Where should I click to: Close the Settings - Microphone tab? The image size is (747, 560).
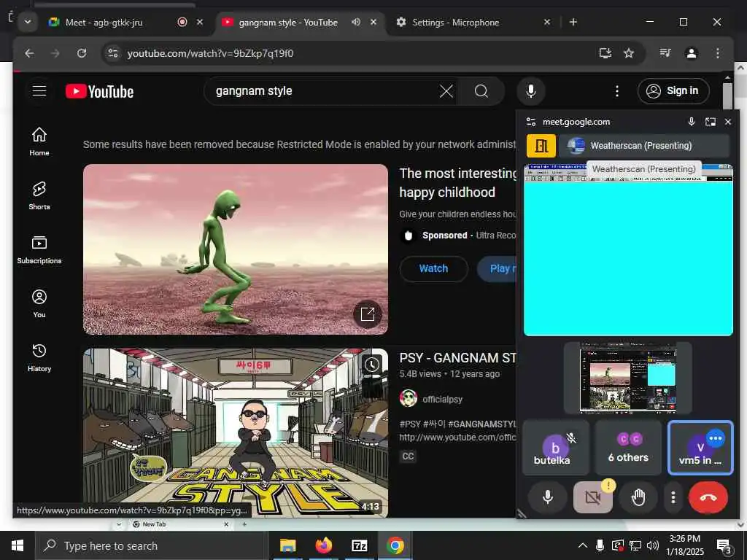coord(547,22)
